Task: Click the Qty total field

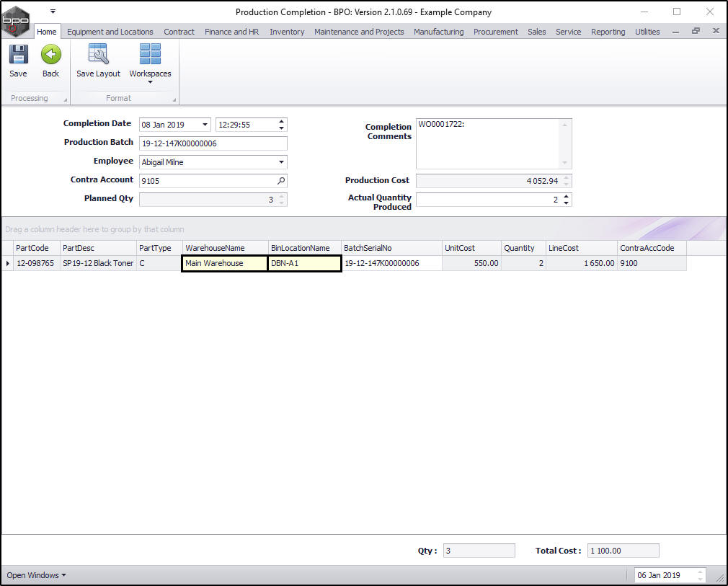Action: click(479, 551)
